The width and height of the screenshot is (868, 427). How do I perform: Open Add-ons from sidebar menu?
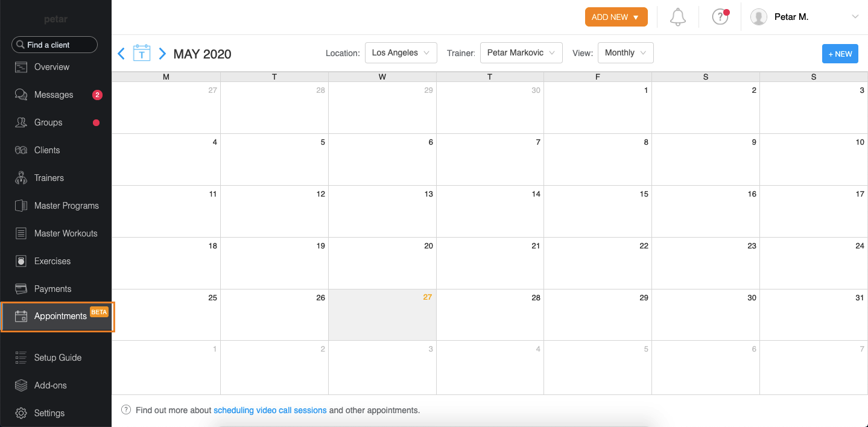coord(51,385)
